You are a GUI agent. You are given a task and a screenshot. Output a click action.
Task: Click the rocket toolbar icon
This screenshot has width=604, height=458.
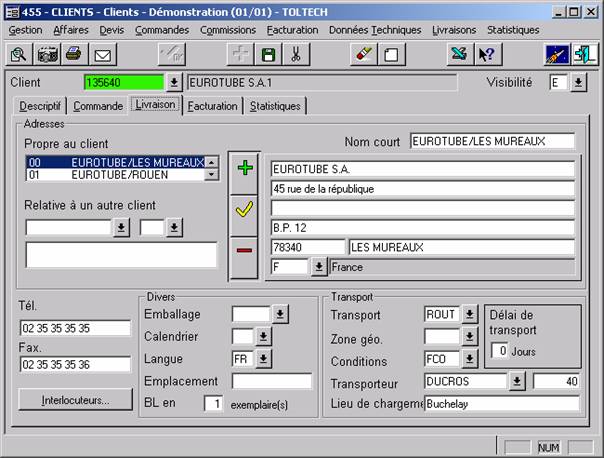pos(557,54)
